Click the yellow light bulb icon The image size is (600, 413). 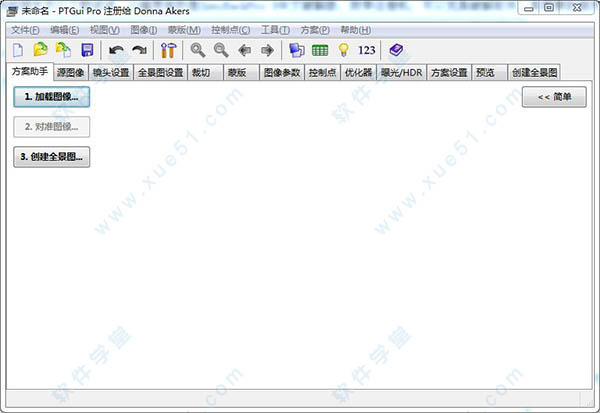[x=343, y=50]
